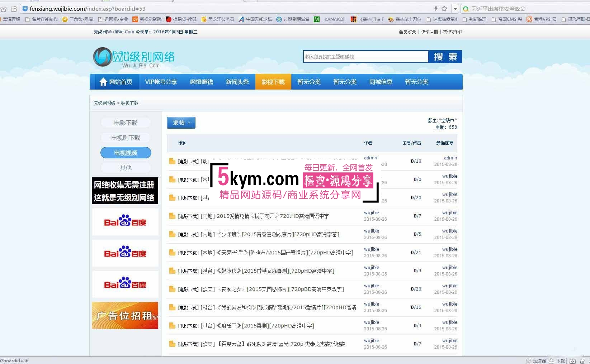Click the trash bin icon in status bar
This screenshot has height=364, width=590.
pos(582,361)
